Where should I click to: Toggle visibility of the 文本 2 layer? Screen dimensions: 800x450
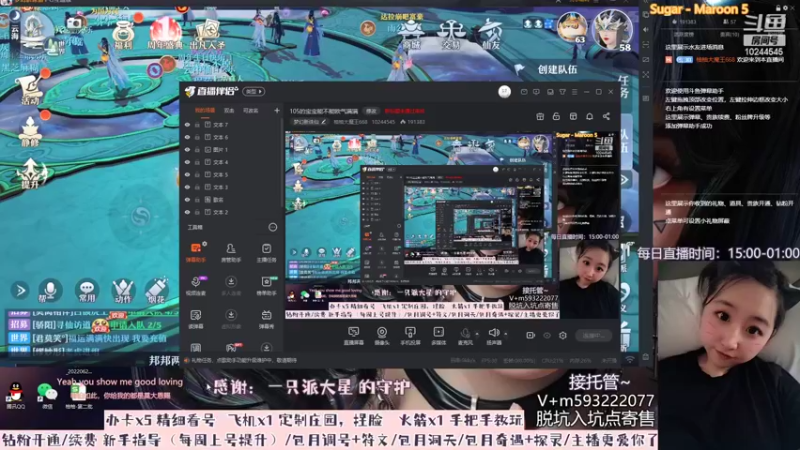[187, 212]
